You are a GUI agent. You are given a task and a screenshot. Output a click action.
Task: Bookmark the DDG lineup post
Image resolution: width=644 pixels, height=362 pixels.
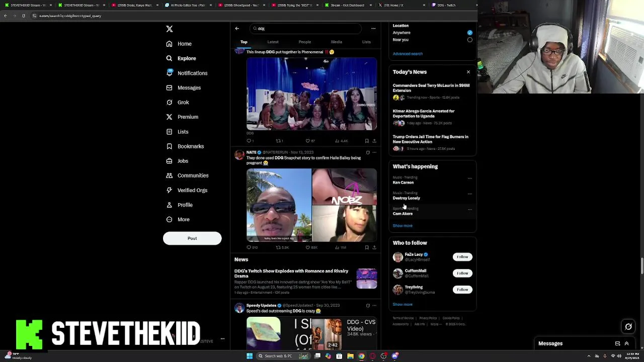pos(367,141)
